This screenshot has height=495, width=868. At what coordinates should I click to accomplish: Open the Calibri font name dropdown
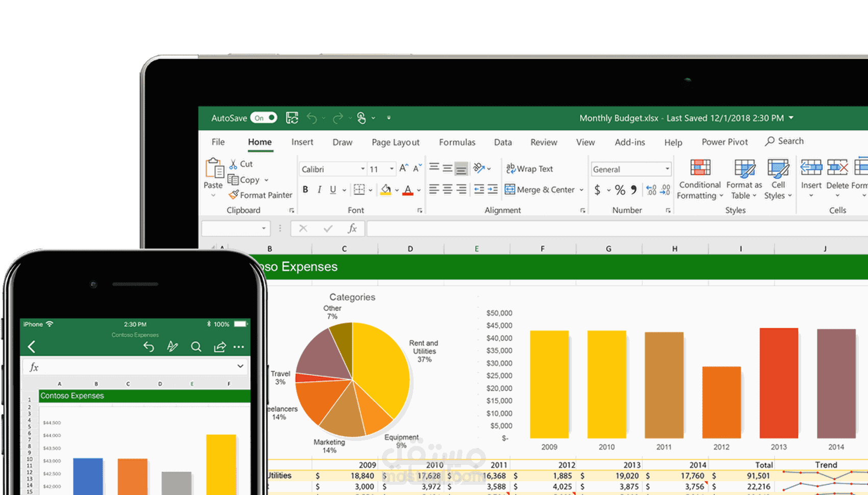click(x=363, y=169)
